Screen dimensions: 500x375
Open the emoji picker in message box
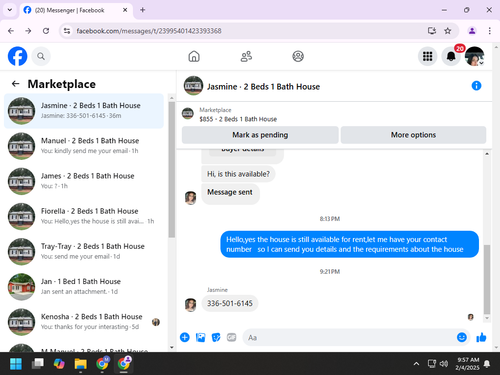462,337
